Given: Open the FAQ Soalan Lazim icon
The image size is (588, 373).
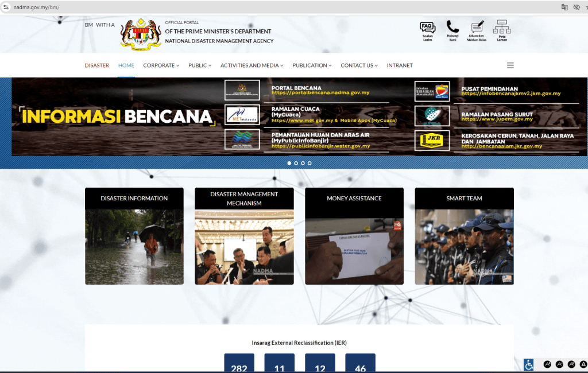Looking at the screenshot, I should pyautogui.click(x=427, y=31).
